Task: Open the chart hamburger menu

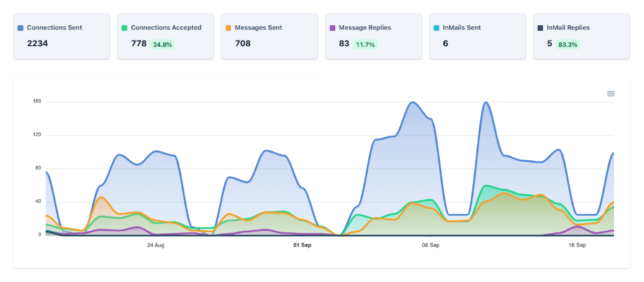Action: click(611, 94)
